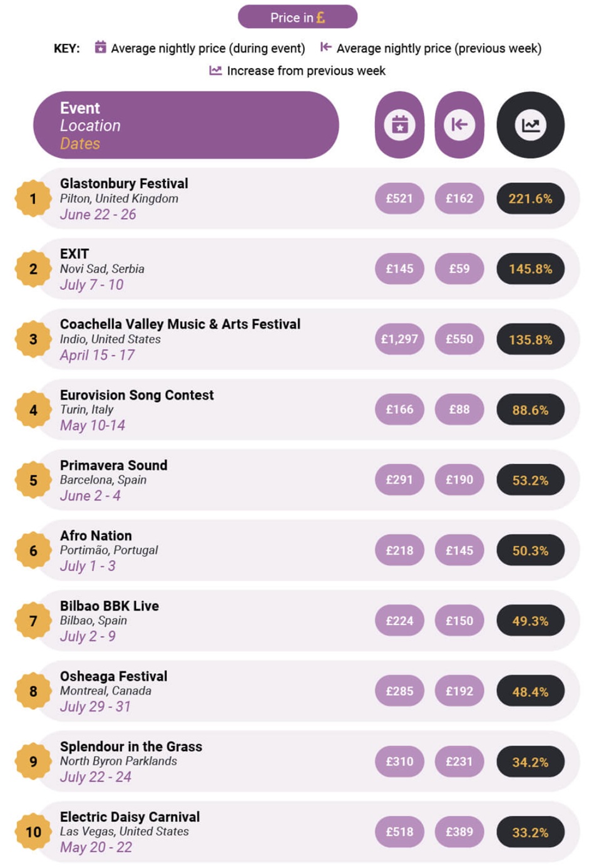Click the 221.6% increase badge

(530, 199)
